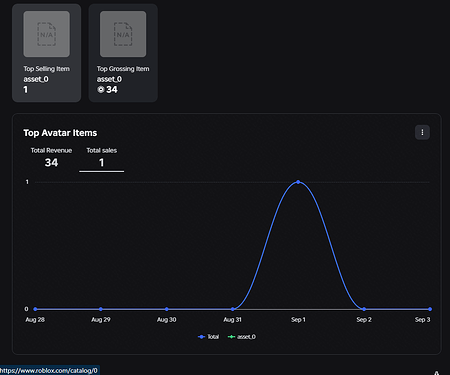The image size is (450, 375).
Task: Select the Aug 29 data point
Action: coord(101,309)
